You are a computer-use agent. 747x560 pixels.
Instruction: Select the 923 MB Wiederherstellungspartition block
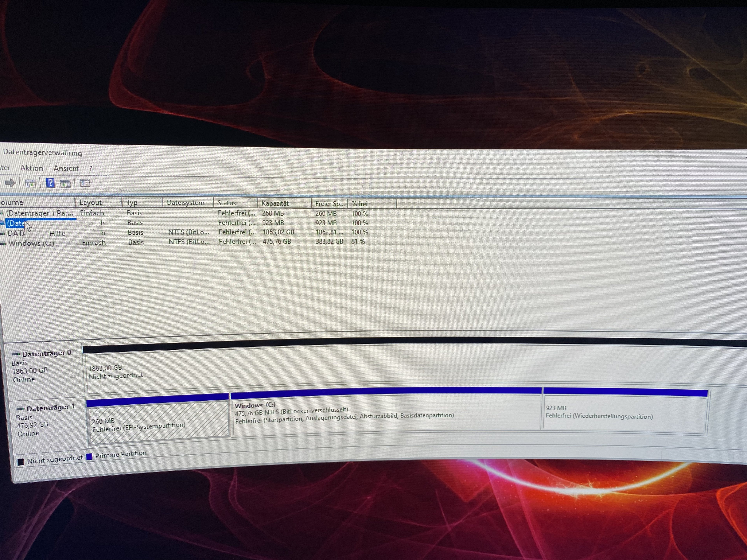pos(625,414)
